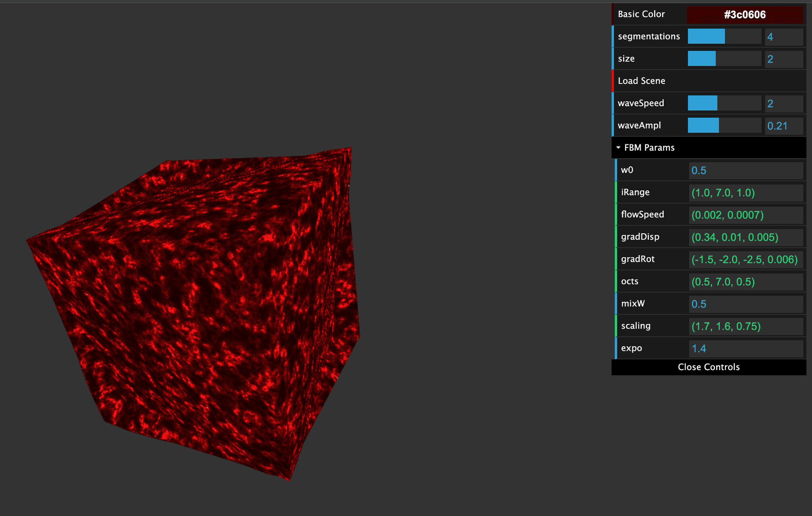
Task: Click the Close Controls button
Action: (709, 367)
